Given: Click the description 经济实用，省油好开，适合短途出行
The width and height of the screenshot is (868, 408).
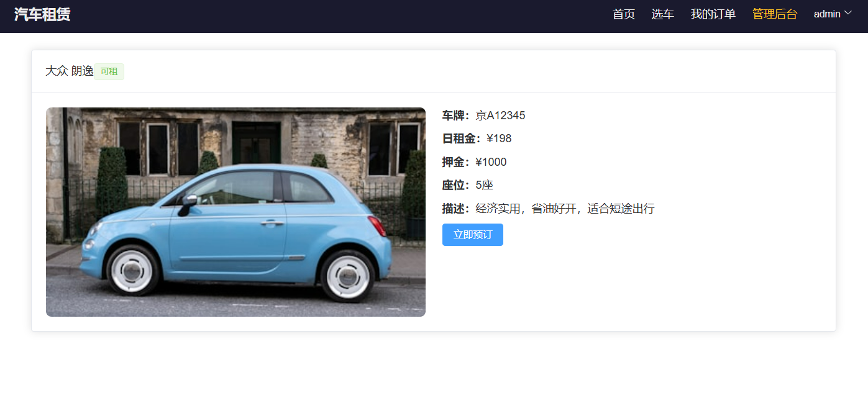Looking at the screenshot, I should coord(565,209).
